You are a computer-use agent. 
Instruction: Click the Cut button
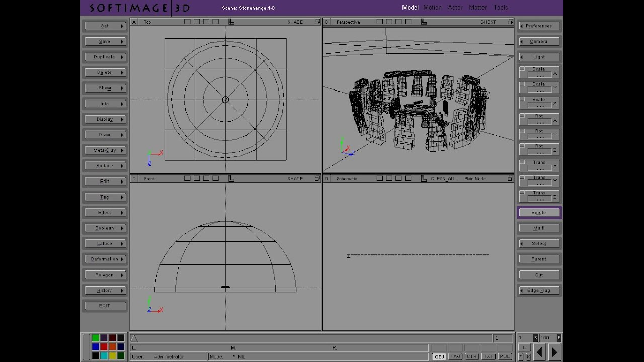click(x=539, y=275)
